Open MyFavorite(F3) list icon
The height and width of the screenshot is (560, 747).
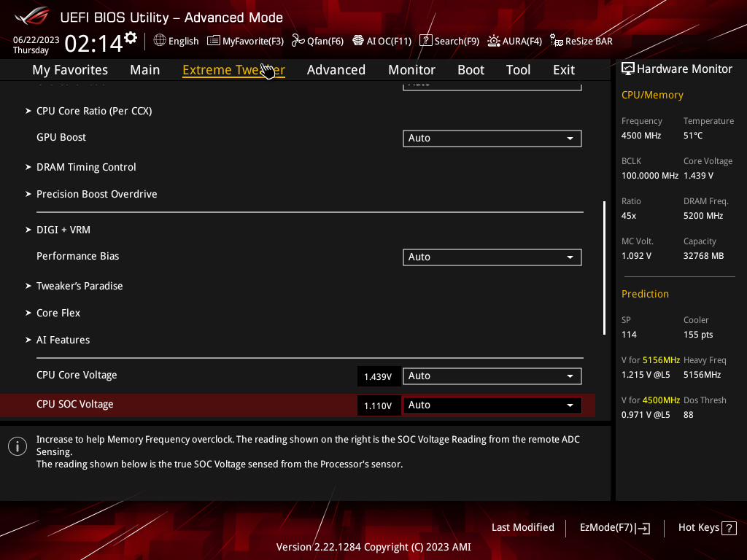click(214, 41)
